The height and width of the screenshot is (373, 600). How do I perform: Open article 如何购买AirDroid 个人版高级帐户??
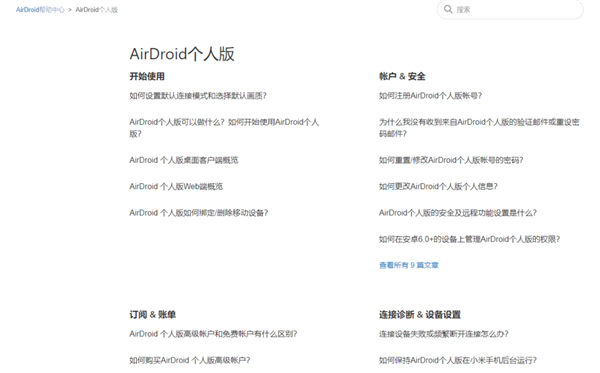click(x=190, y=360)
